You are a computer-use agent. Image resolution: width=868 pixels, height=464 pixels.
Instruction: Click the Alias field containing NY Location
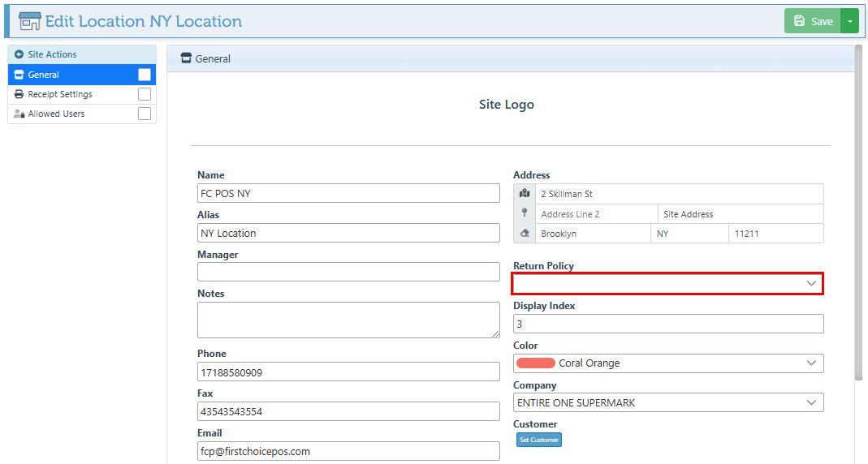(x=348, y=233)
